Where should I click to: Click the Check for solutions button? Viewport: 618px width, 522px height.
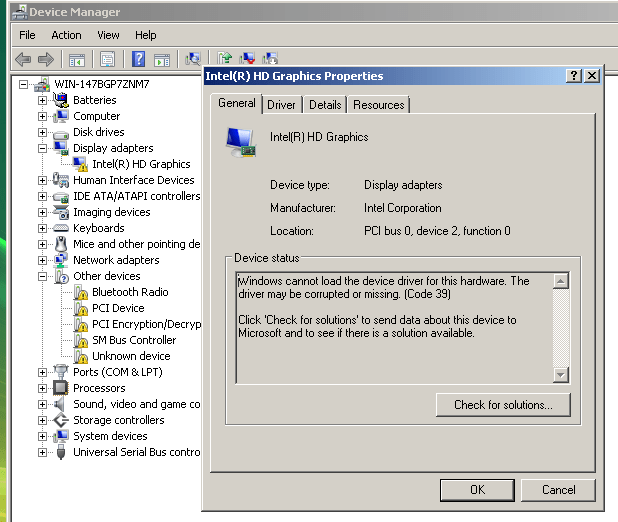coord(503,405)
